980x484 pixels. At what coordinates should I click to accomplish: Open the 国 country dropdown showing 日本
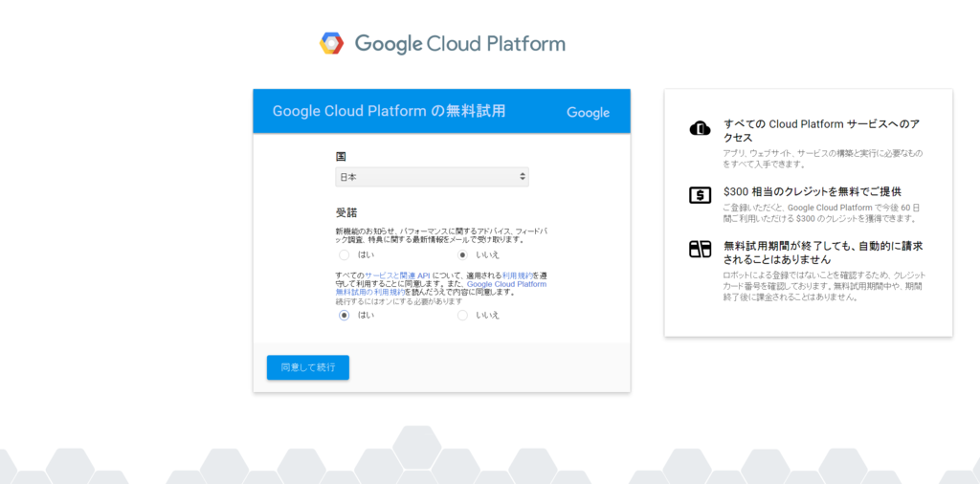tap(432, 177)
